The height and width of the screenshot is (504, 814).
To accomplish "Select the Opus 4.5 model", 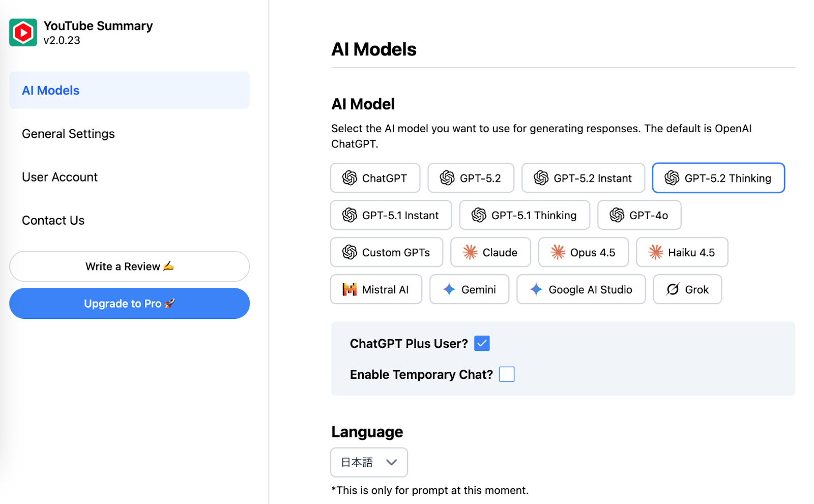I will pyautogui.click(x=583, y=252).
